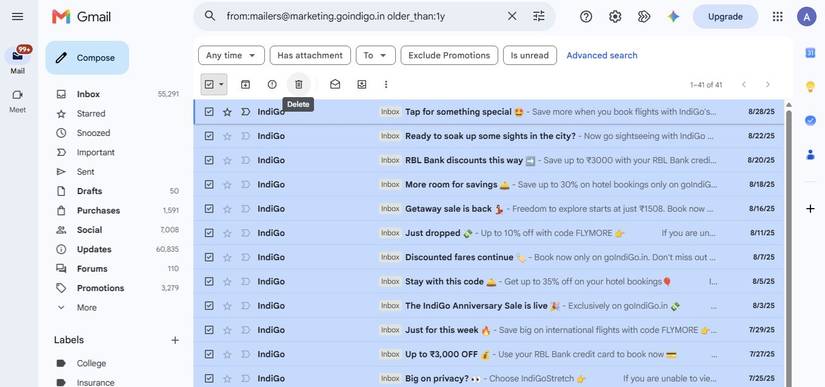Open Contacts side panel icon
825x387 pixels.
tap(810, 155)
